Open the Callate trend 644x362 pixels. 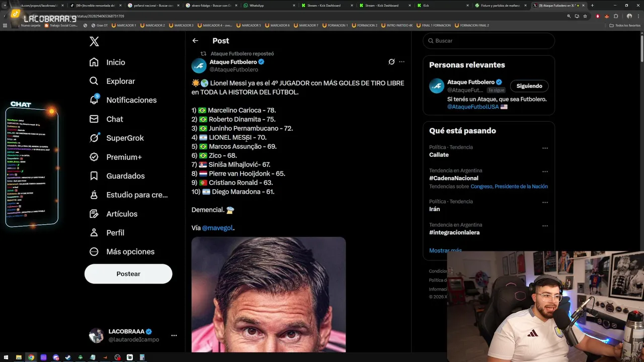[x=439, y=155]
